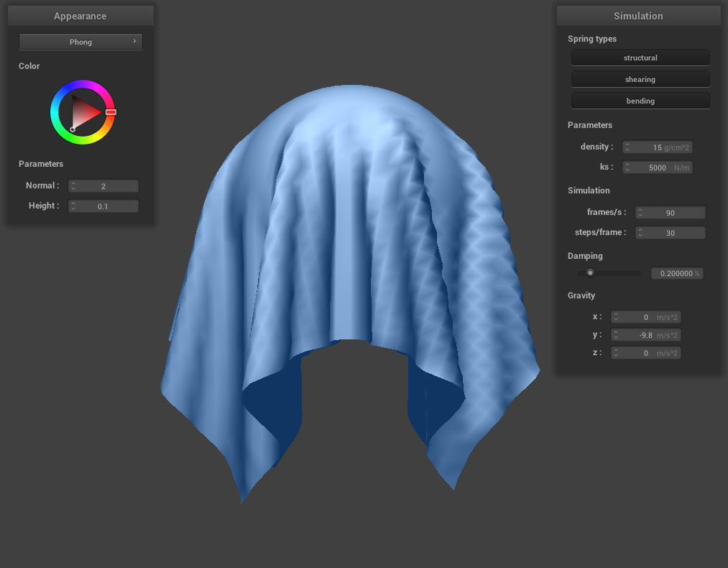Click the Simulation panel title bar
Viewport: 728px width, 568px height.
638,16
